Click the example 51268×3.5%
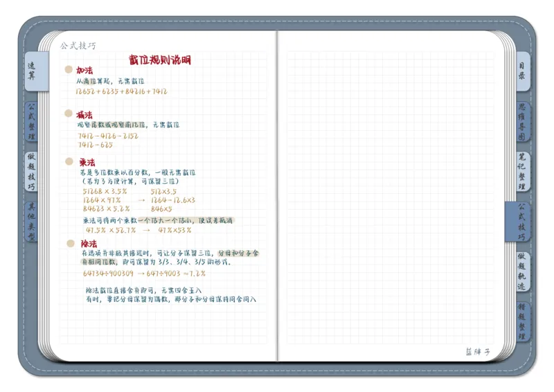Viewport: 554px width, 392px height. pos(105,191)
